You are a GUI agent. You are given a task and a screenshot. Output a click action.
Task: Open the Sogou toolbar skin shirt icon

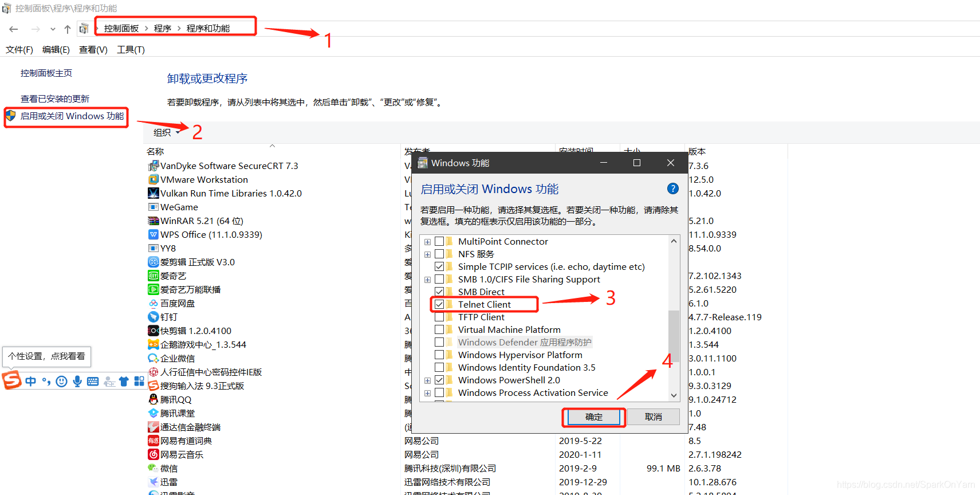[x=124, y=382]
